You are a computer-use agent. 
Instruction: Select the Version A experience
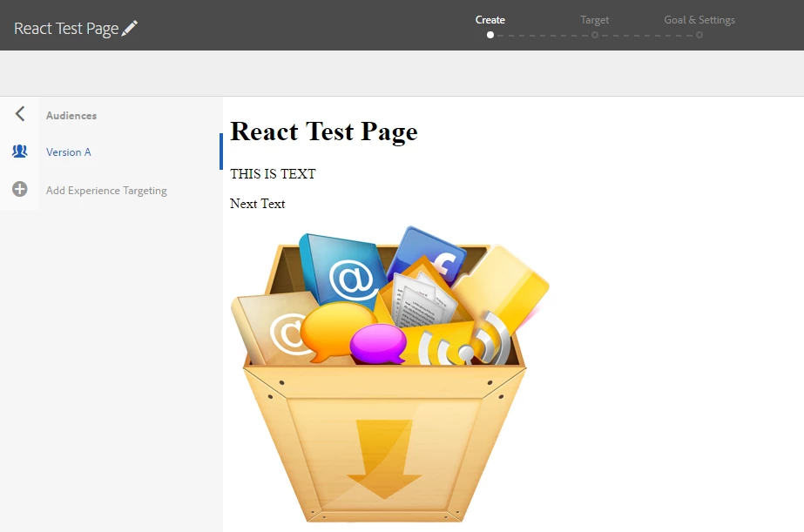[69, 152]
